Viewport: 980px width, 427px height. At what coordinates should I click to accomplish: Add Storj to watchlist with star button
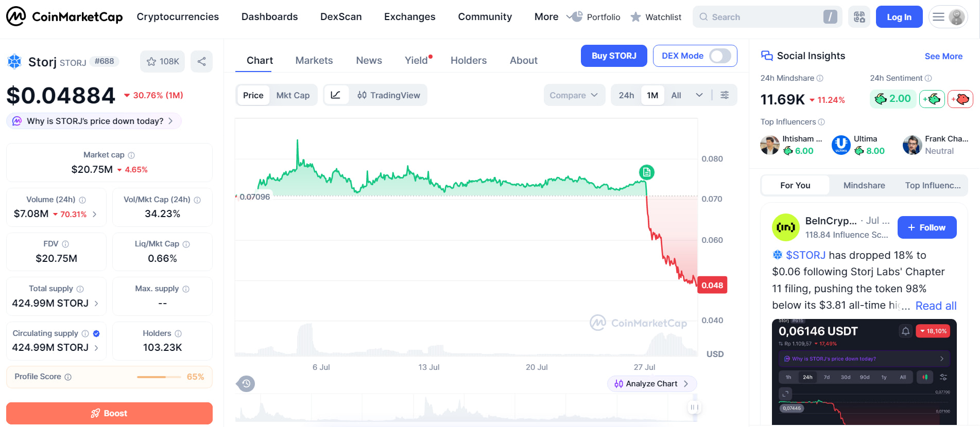163,62
